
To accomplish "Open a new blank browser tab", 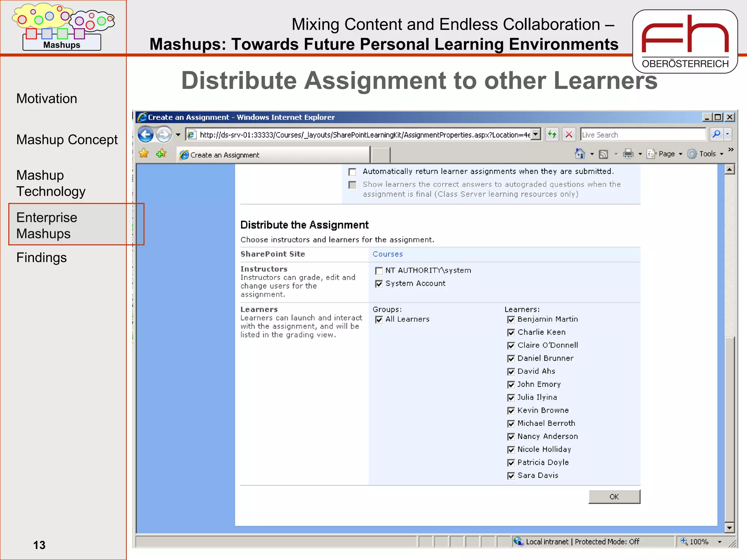I will click(381, 155).
